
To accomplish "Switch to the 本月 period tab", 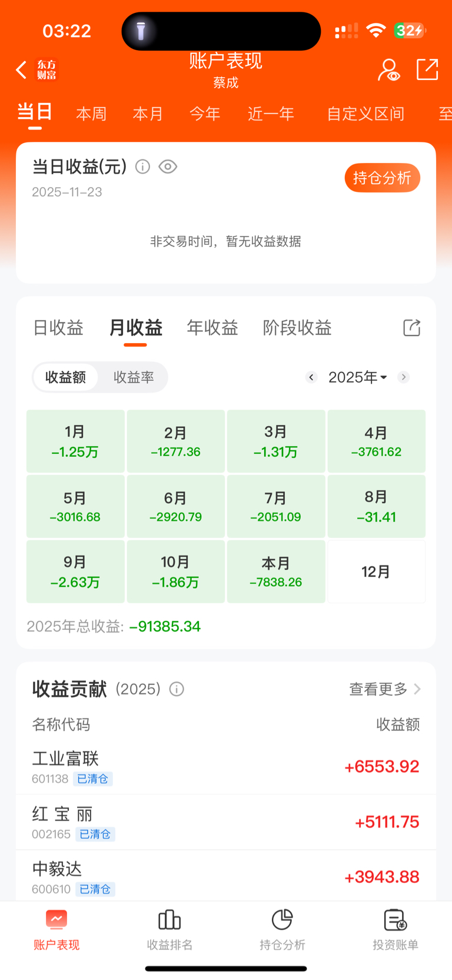I will click(148, 114).
